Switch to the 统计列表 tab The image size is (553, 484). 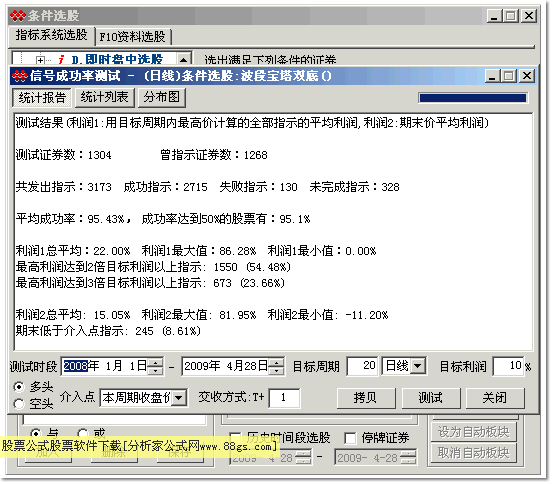coord(104,97)
